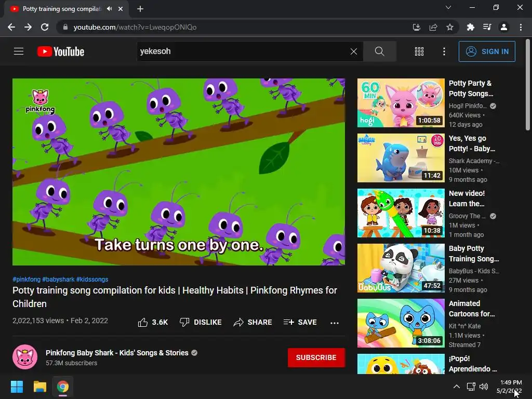Open media controls icon in Chrome toolbar

[487, 27]
